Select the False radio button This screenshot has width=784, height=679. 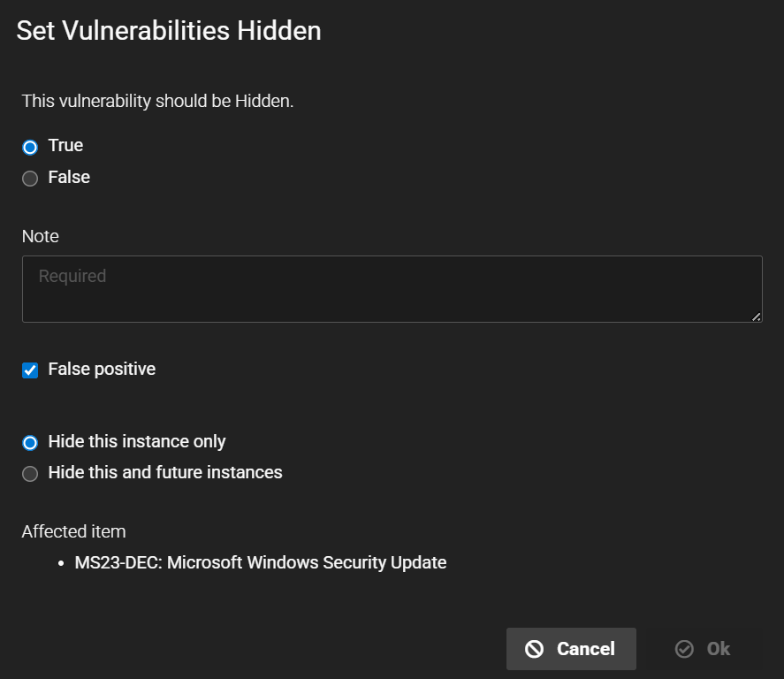[x=30, y=179]
